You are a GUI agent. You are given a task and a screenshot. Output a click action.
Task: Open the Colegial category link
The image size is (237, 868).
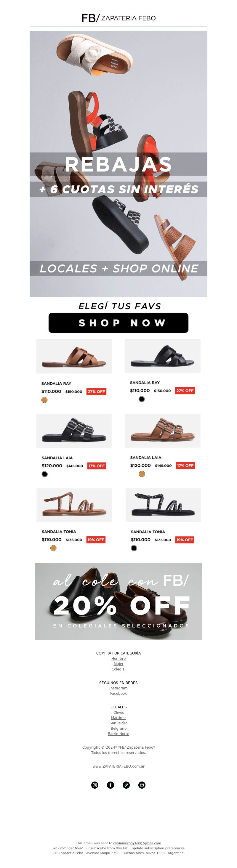pyautogui.click(x=118, y=669)
